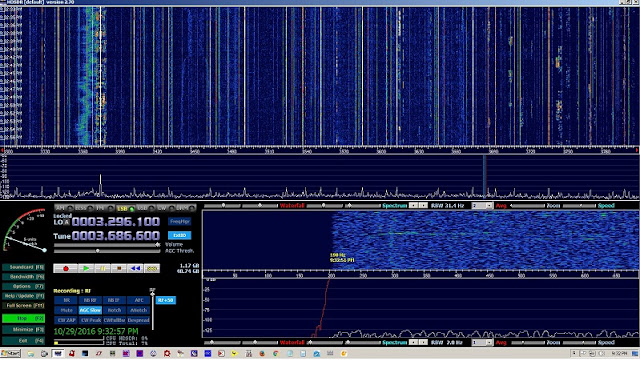
Task: Toggle the AGC Slow button
Action: (90, 310)
